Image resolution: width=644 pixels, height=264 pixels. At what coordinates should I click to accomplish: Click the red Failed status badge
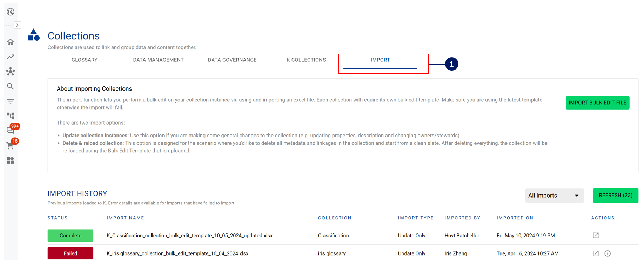[x=71, y=253]
